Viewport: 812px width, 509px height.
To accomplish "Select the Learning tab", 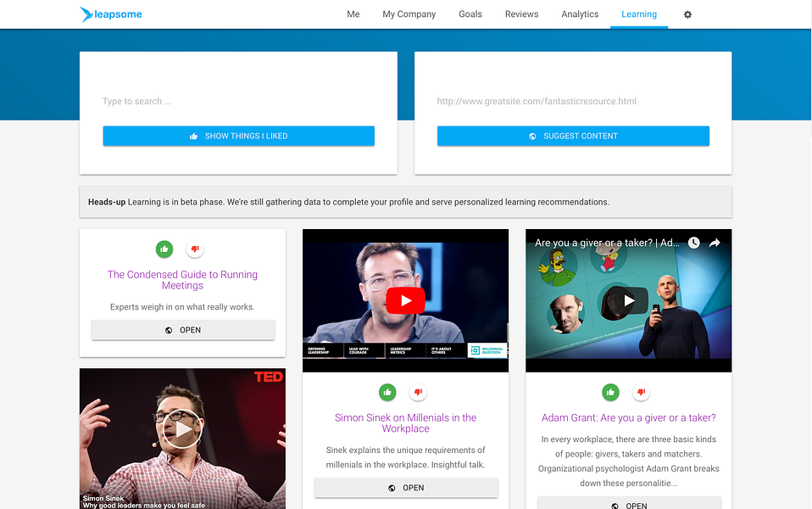I will click(x=639, y=14).
